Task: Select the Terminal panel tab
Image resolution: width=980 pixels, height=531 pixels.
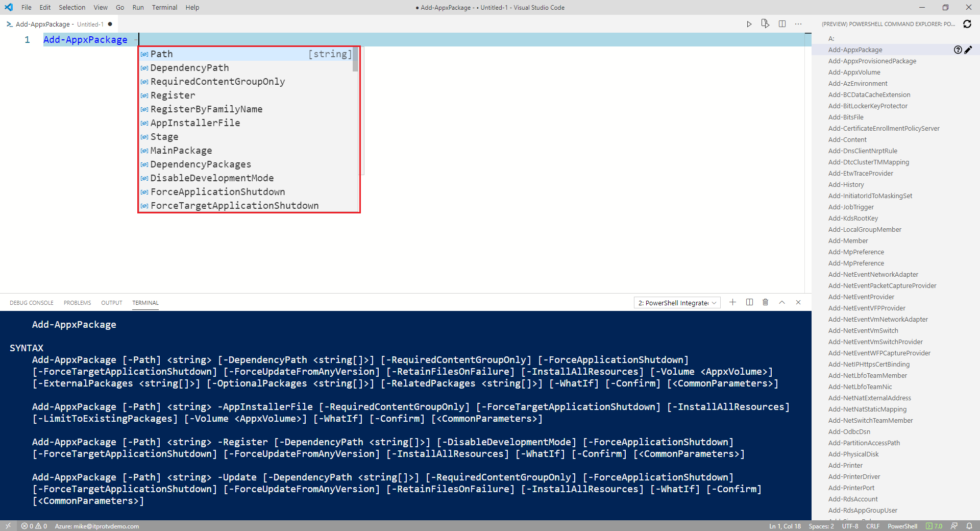Action: click(x=145, y=303)
